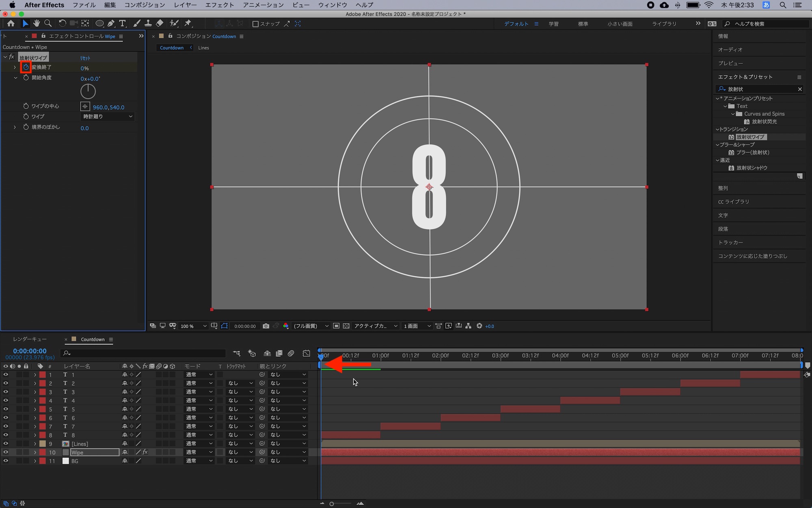Toggle visibility of the Lines layer
This screenshot has height=508, width=812.
coord(6,444)
